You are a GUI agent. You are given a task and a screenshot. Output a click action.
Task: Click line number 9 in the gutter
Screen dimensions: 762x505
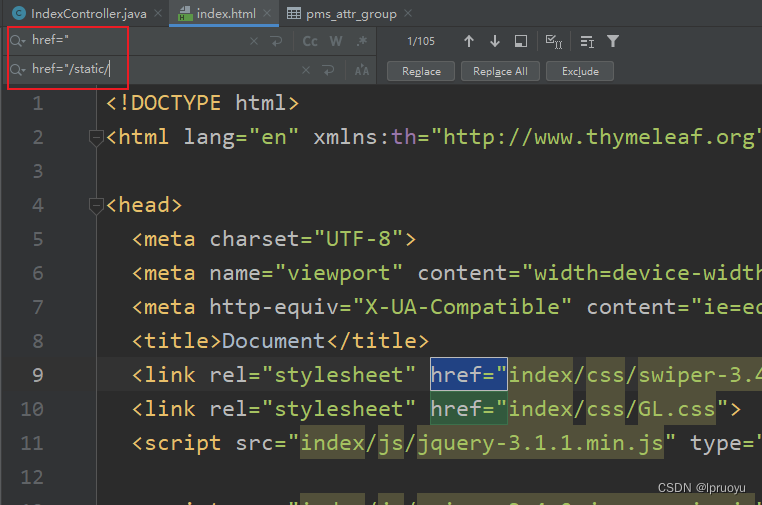38,375
